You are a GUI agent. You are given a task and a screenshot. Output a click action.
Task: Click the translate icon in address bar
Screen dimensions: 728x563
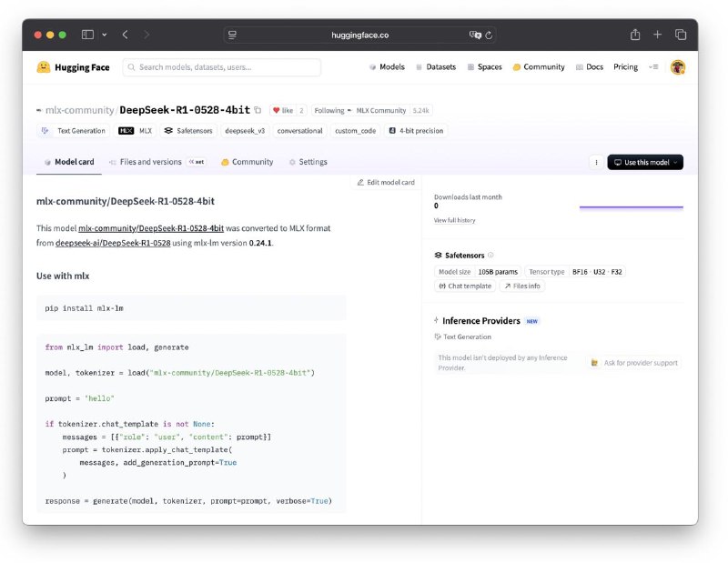click(x=474, y=35)
